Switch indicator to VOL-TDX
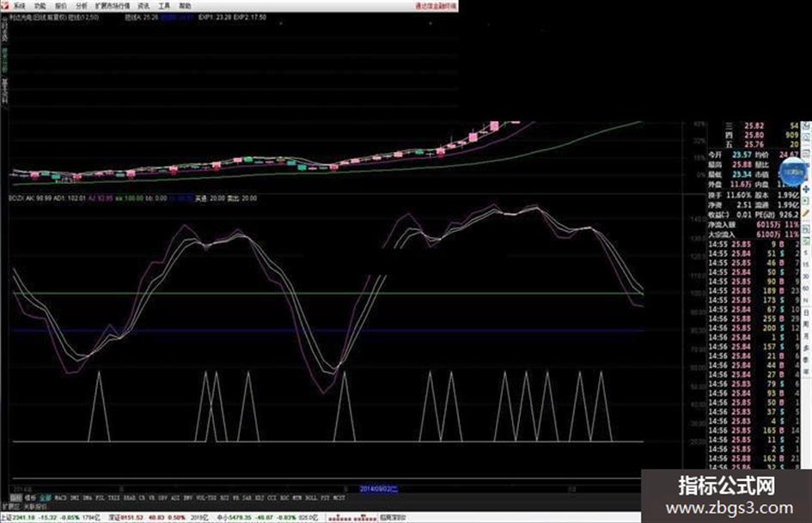This screenshot has width=812, height=523. (x=206, y=497)
